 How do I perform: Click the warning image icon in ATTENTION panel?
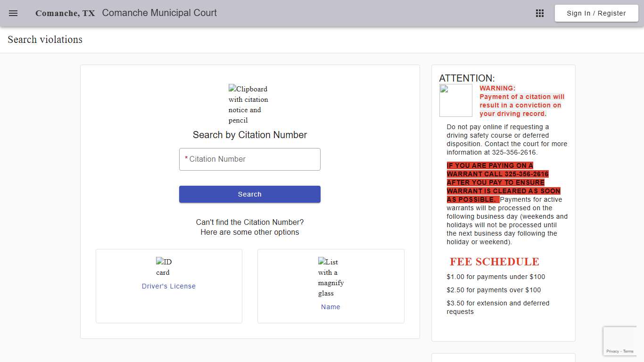point(455,100)
